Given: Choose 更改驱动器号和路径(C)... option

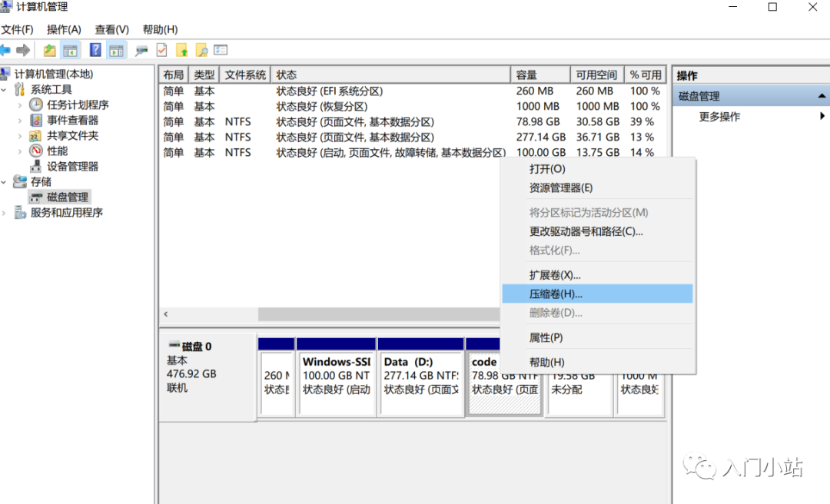Looking at the screenshot, I should pos(597,231).
